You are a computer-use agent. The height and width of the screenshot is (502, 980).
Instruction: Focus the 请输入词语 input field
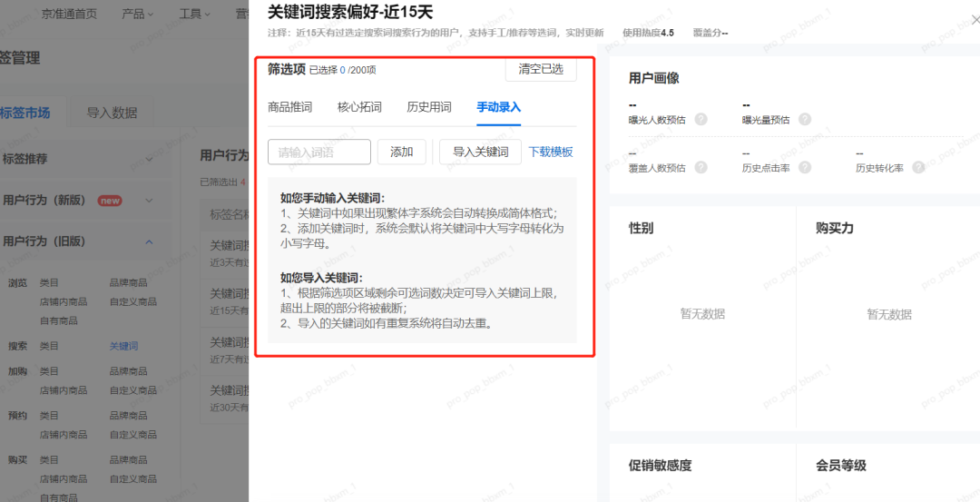[x=319, y=152]
